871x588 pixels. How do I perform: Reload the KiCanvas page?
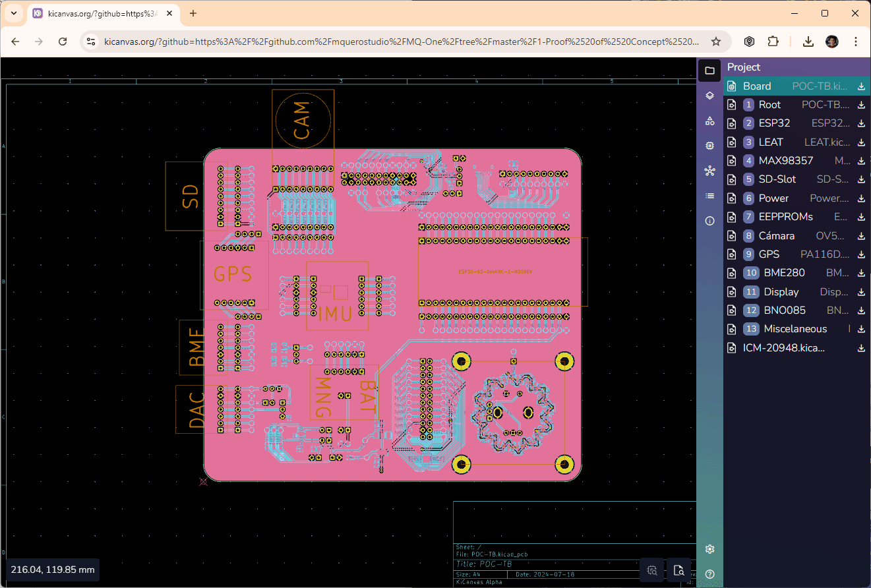63,42
